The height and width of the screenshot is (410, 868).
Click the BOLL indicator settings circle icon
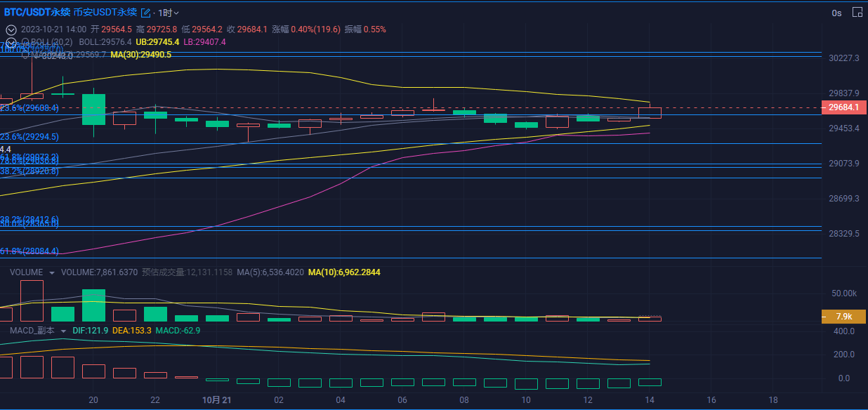26,42
